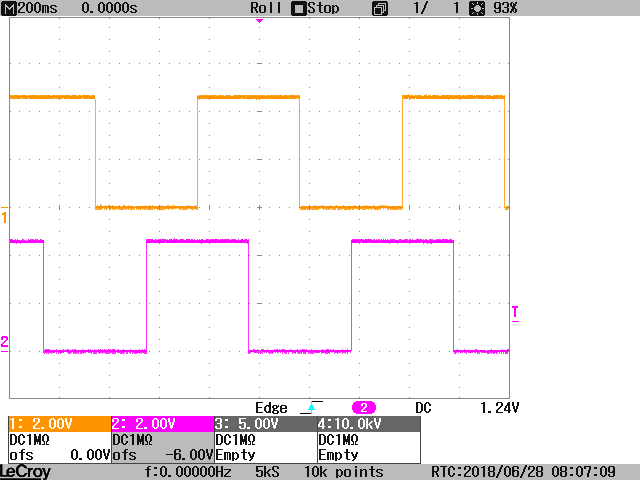Click the 200ms timebase value
The height and width of the screenshot is (480, 640).
[x=38, y=8]
